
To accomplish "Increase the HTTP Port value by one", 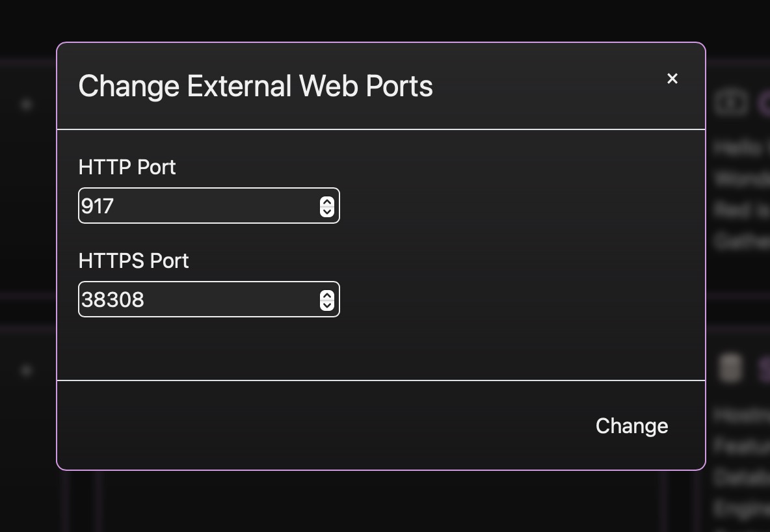I will point(327,202).
